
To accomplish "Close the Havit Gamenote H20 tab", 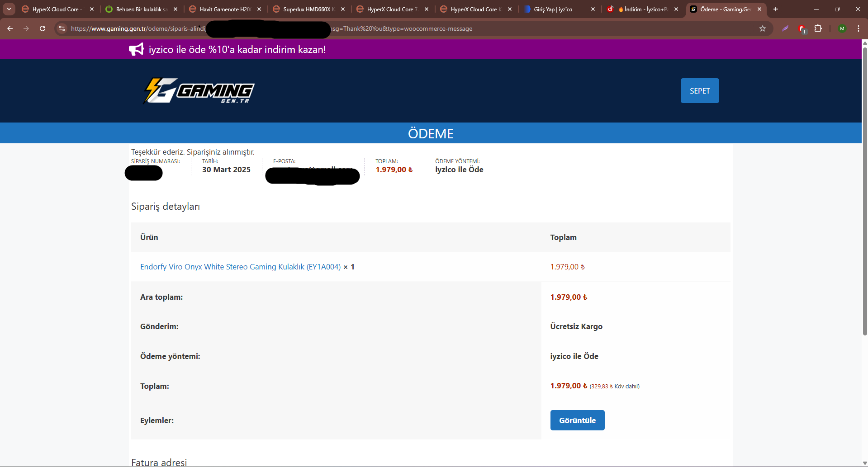I will (259, 9).
